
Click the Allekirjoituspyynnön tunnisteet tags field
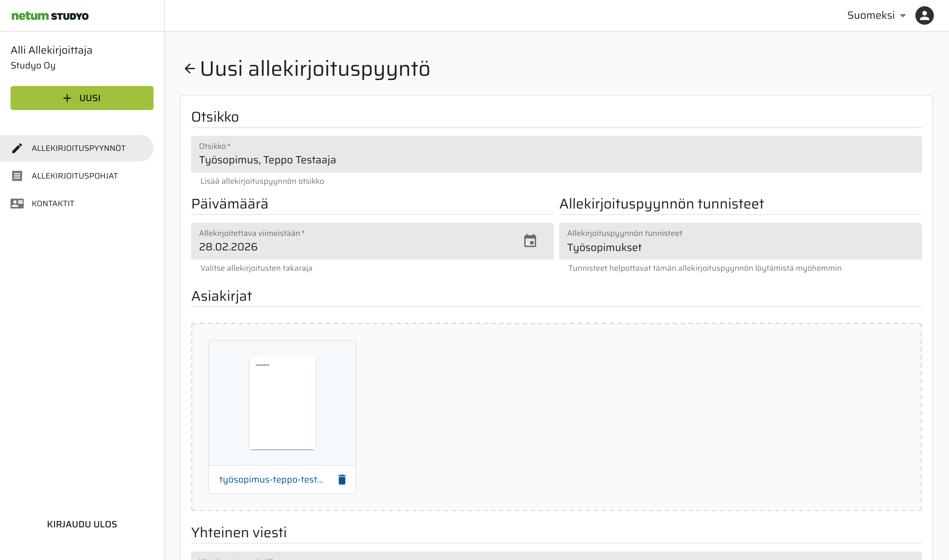coord(740,247)
